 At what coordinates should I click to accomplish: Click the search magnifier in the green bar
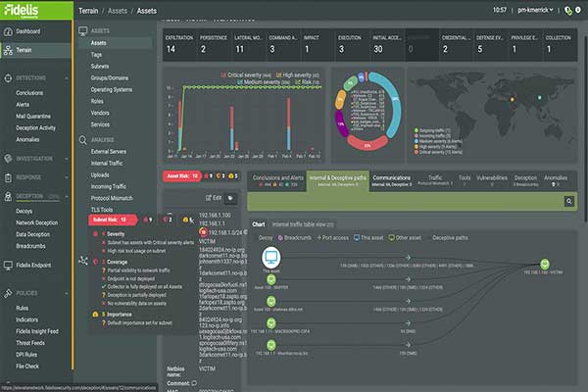[x=567, y=201]
